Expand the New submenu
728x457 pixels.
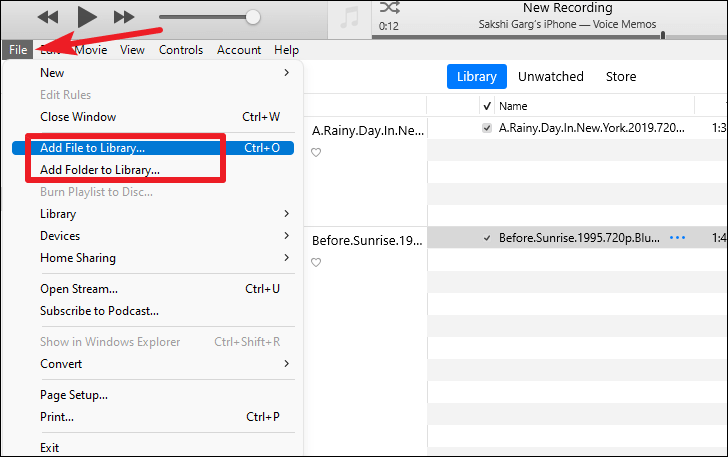[x=153, y=72]
